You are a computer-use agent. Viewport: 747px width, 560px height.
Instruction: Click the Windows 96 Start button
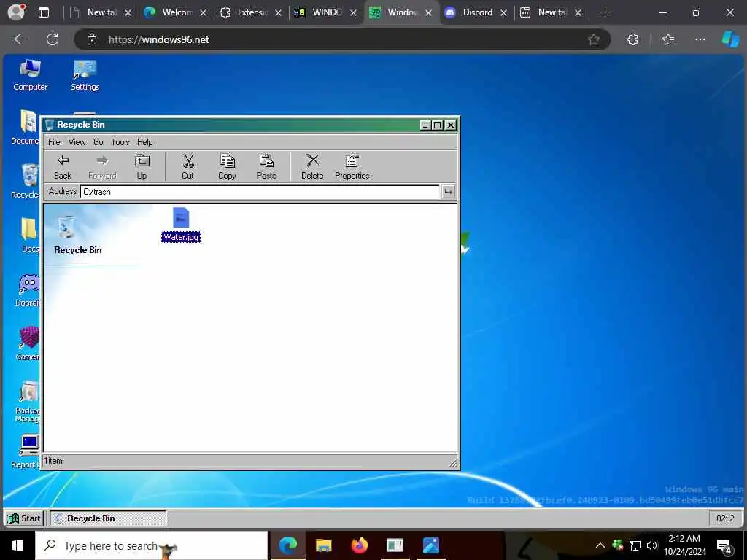[24, 518]
